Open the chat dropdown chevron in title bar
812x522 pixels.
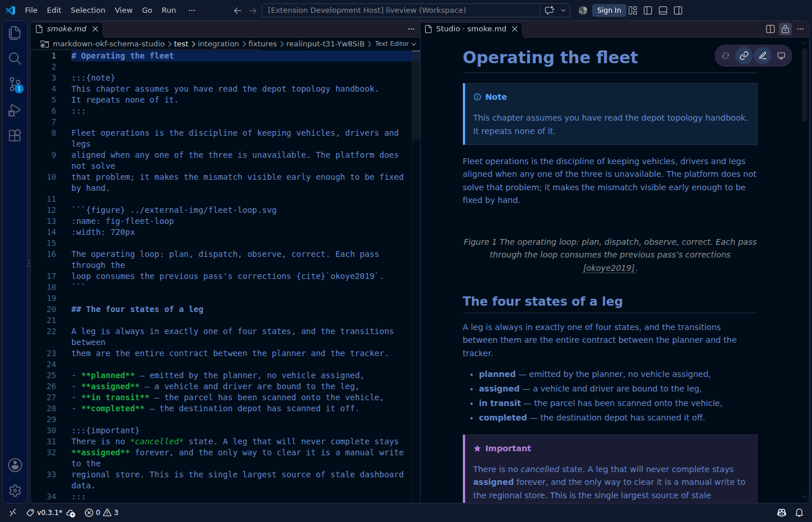pos(563,10)
